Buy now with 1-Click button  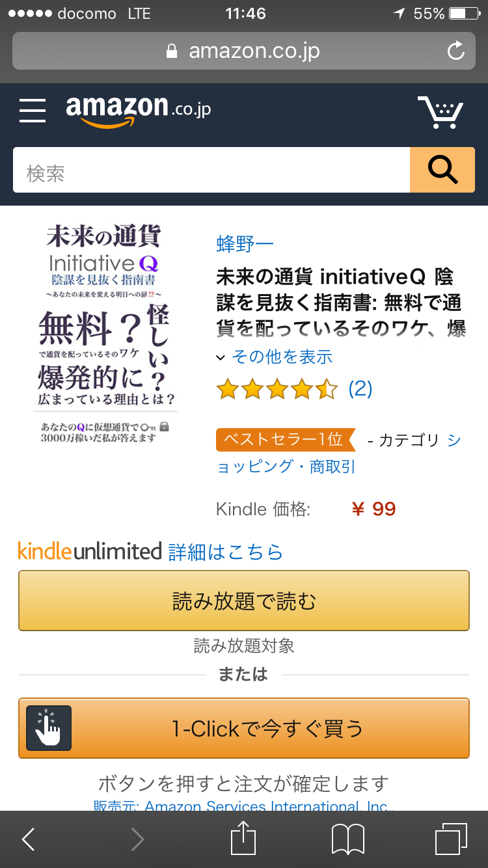(244, 728)
